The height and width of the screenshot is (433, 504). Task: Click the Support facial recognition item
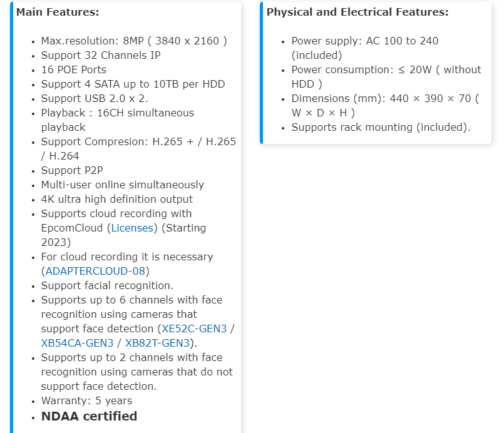click(x=107, y=285)
